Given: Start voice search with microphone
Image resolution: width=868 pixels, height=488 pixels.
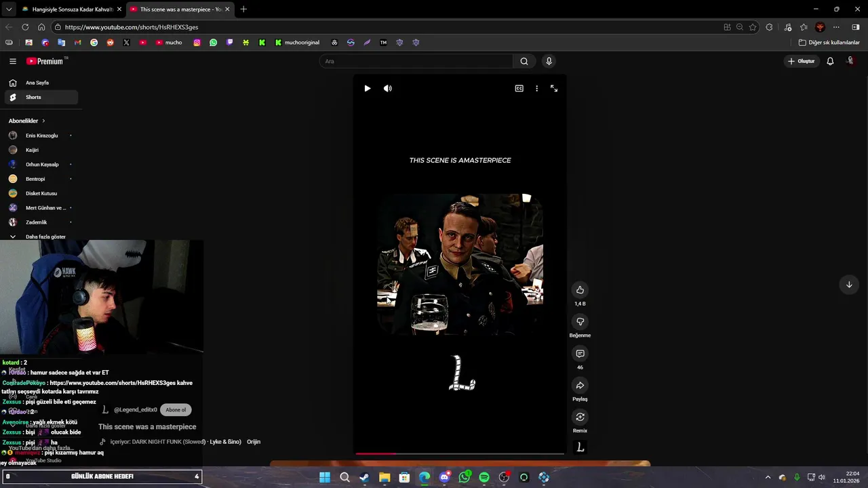Looking at the screenshot, I should click(549, 61).
